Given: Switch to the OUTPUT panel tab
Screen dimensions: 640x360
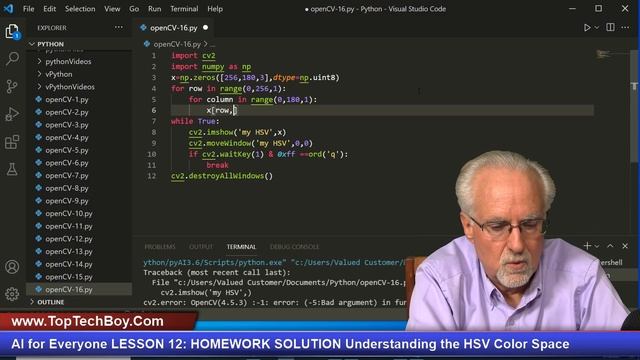Looking at the screenshot, I should tap(201, 247).
